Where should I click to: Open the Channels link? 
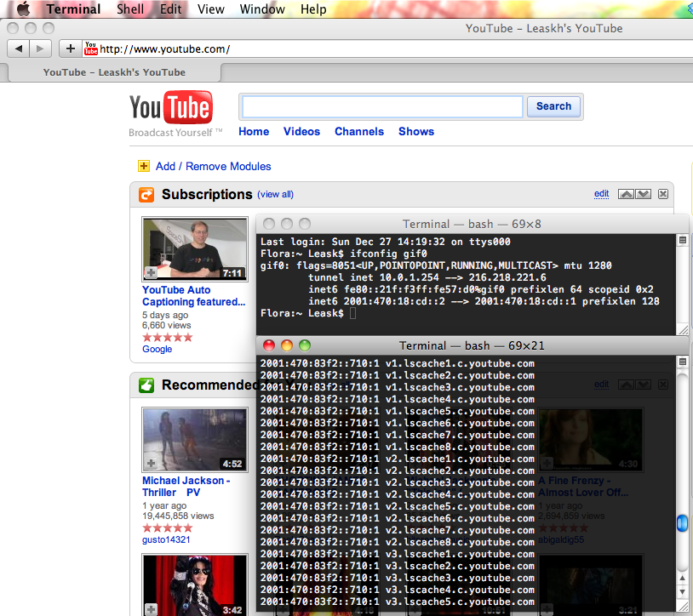point(359,132)
